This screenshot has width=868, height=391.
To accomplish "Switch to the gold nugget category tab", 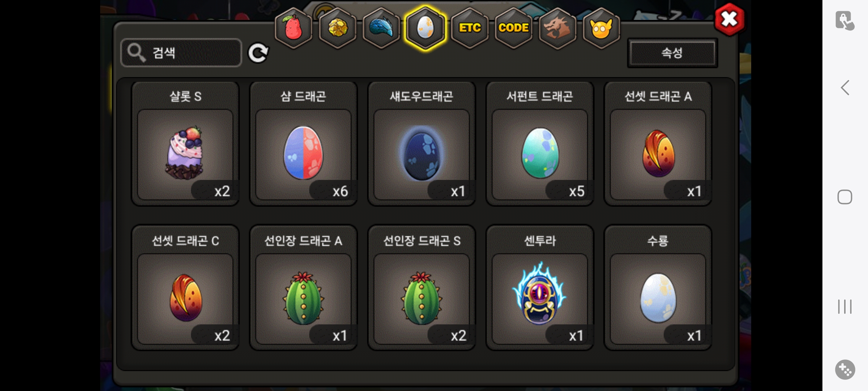I will 337,28.
